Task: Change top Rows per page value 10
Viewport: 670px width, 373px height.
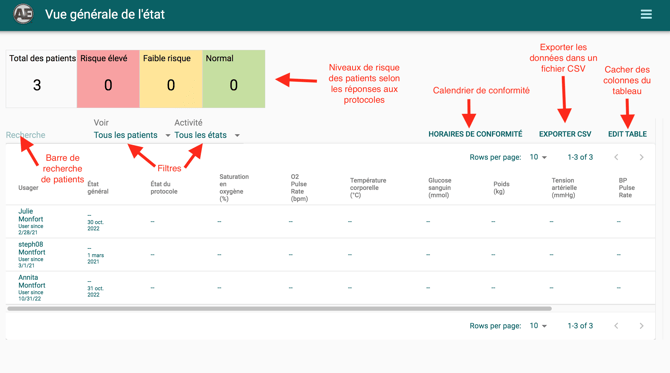Action: (x=538, y=157)
